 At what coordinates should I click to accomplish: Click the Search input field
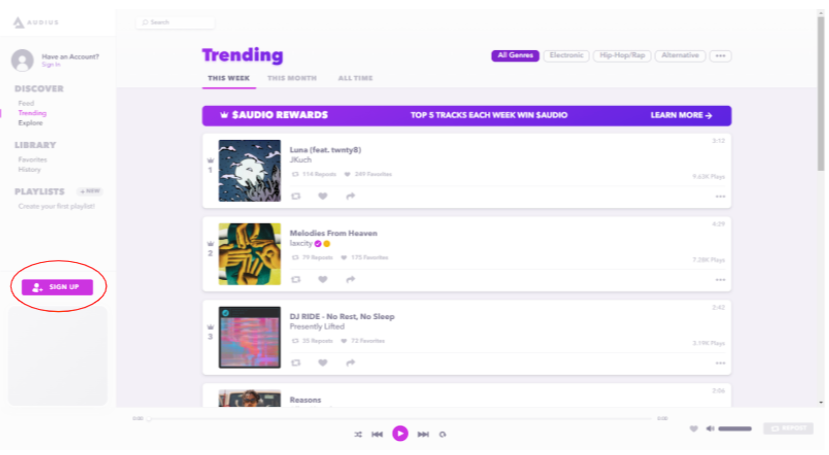(175, 22)
